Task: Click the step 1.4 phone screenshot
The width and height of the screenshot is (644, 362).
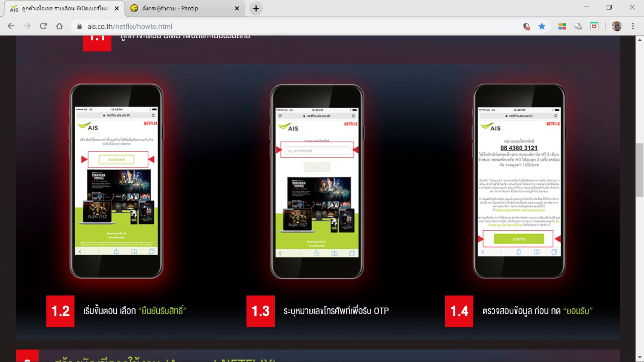Action: 519,181
